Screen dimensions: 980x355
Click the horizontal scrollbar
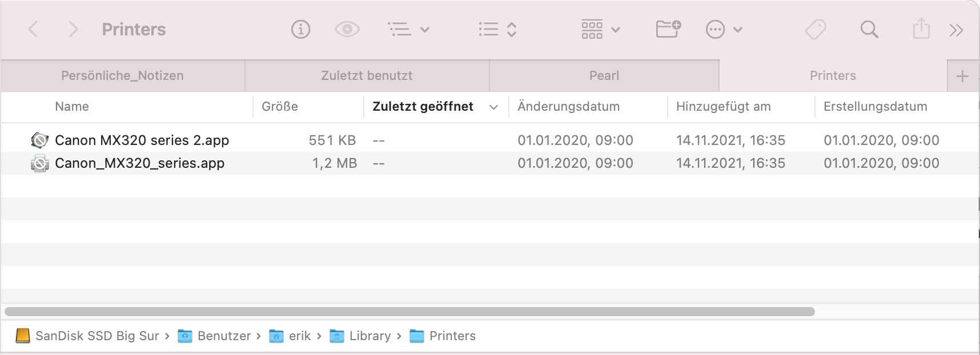point(409,312)
